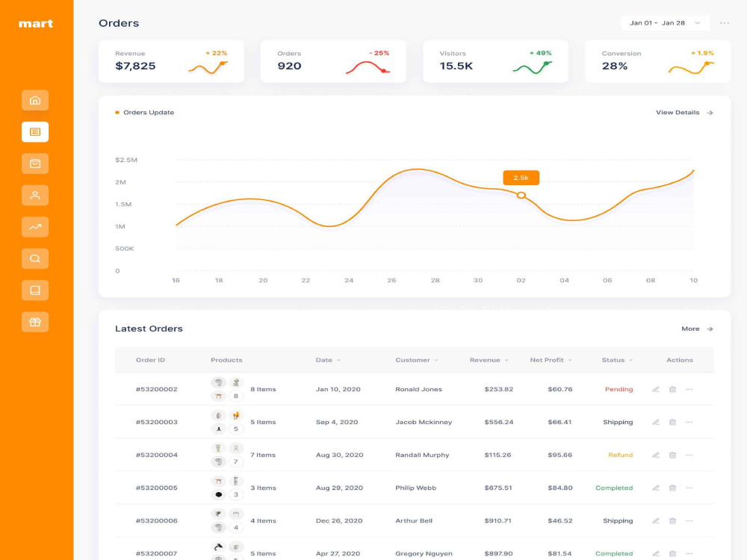
Task: Click order ID #53200003
Action: [156, 422]
